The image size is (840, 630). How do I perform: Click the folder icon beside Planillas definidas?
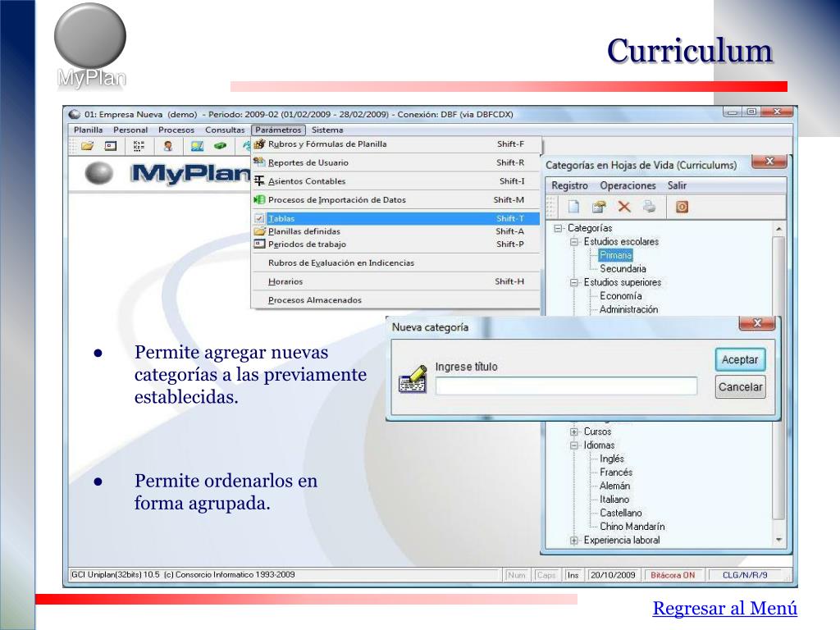pos(260,231)
